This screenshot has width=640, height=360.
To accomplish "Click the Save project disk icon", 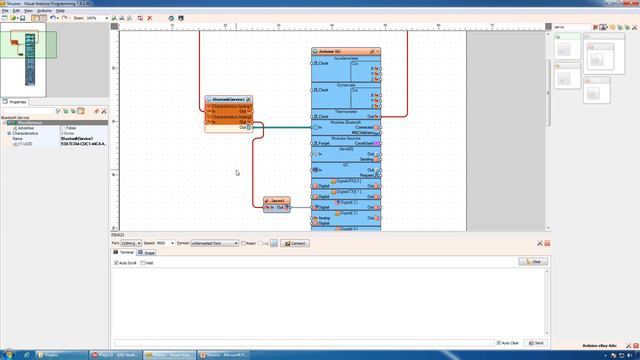I will 22,18.
